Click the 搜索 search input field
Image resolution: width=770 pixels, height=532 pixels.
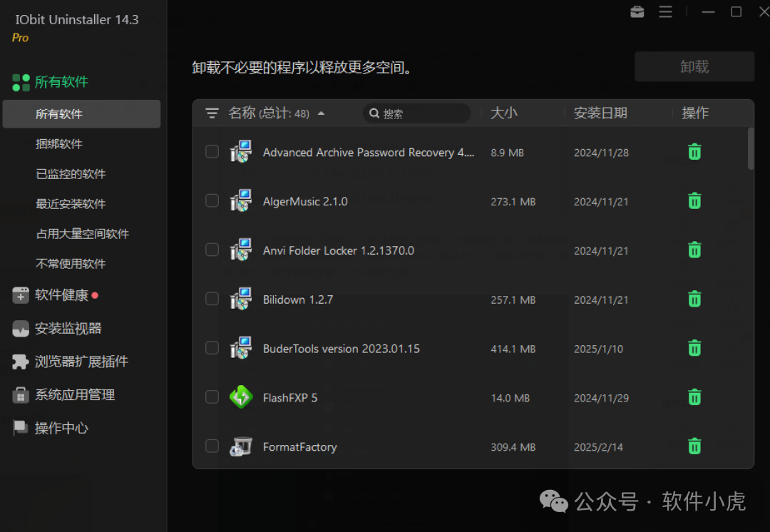[x=416, y=113]
